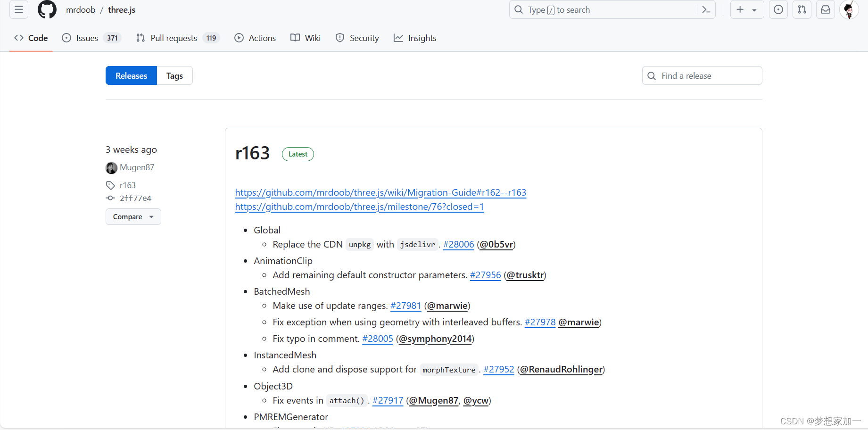Click the 'InstancedMesh' list heading

pos(285,355)
